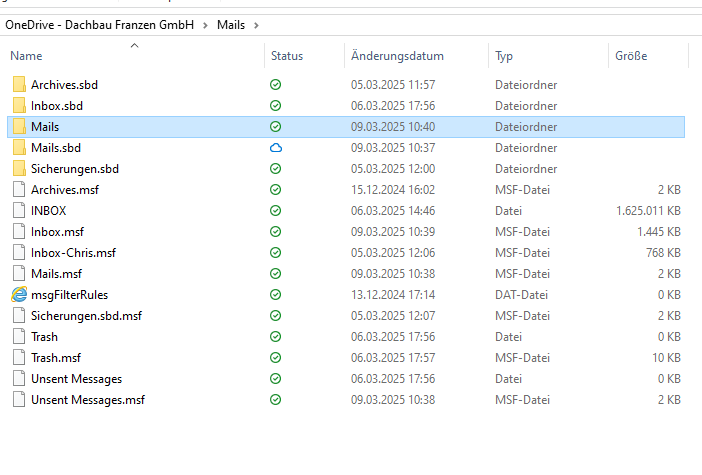Viewport: 702px width, 475px height.
Task: Select the Inbox.sbd folder icon
Action: point(19,106)
